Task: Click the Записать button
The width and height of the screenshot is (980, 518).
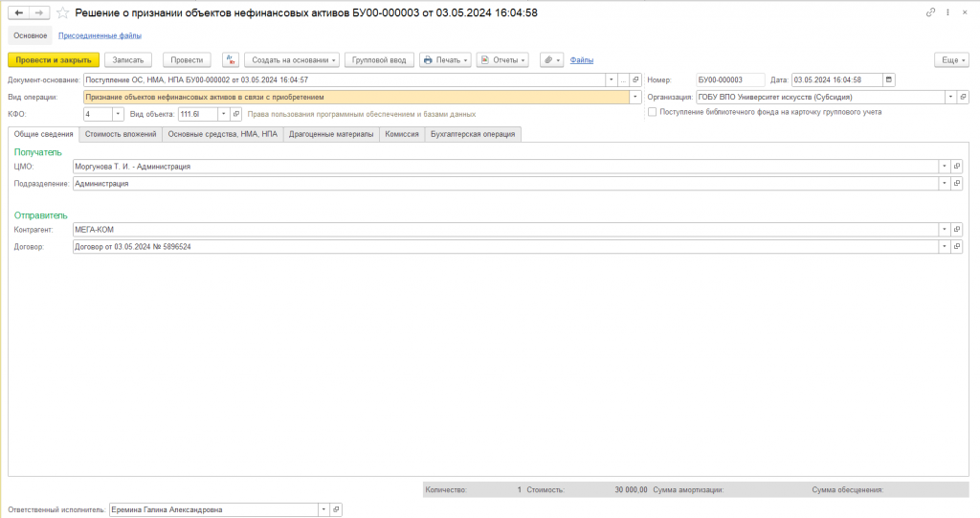Action: pos(128,60)
